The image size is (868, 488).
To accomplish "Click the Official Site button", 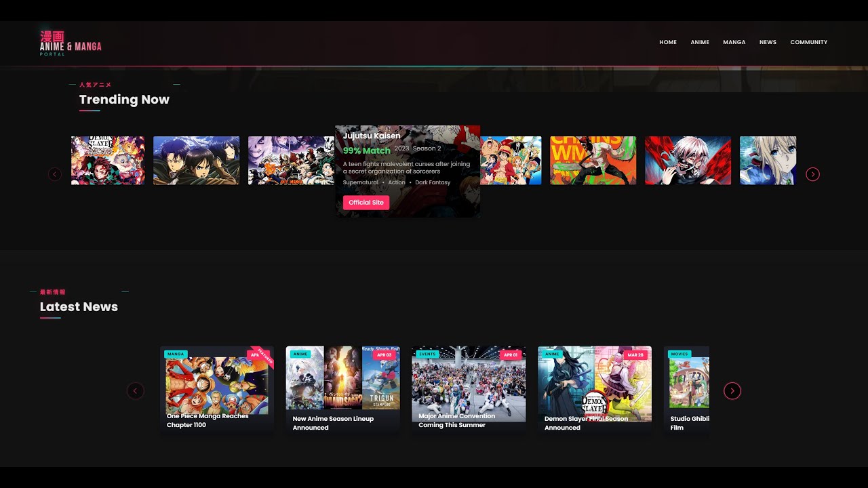I will [x=366, y=202].
